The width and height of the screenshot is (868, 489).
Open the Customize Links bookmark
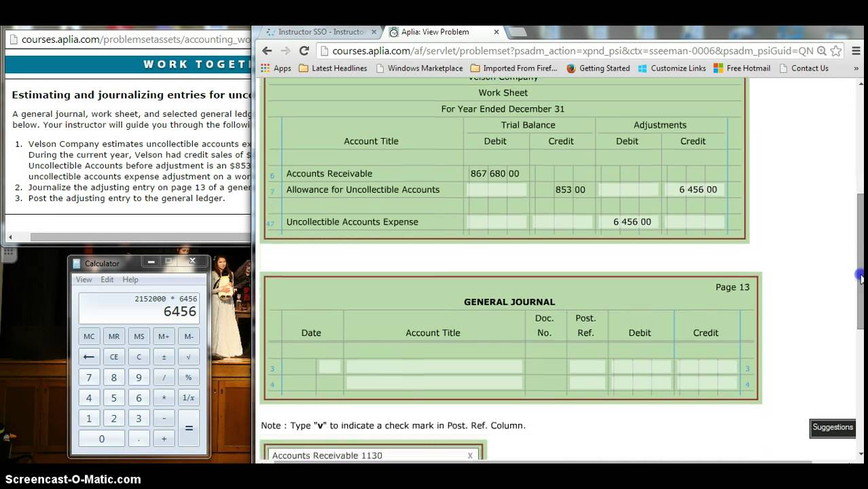click(x=672, y=68)
